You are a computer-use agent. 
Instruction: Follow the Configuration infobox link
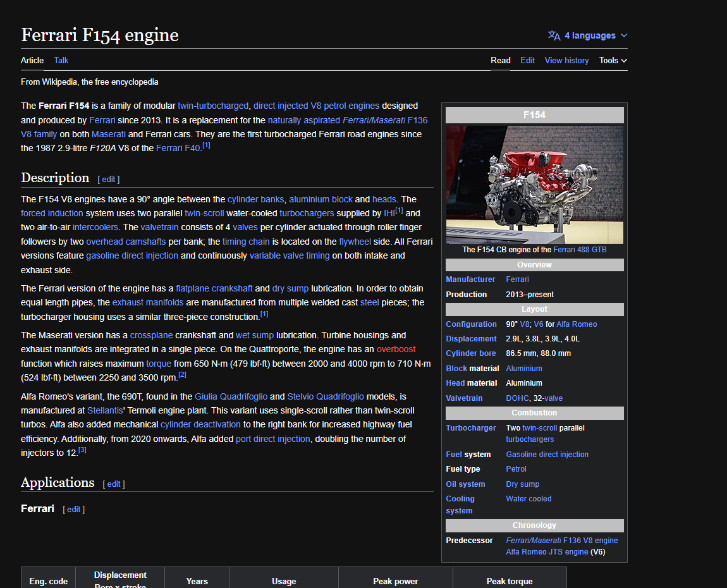click(x=471, y=324)
